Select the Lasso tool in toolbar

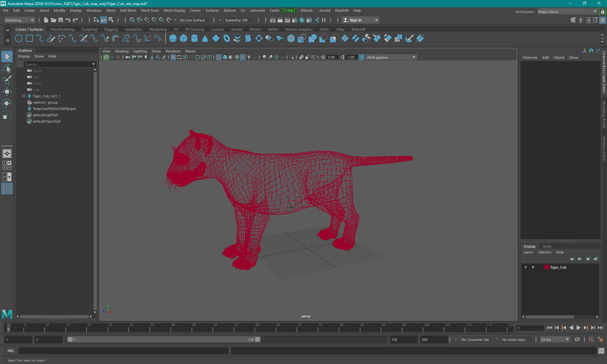click(7, 68)
